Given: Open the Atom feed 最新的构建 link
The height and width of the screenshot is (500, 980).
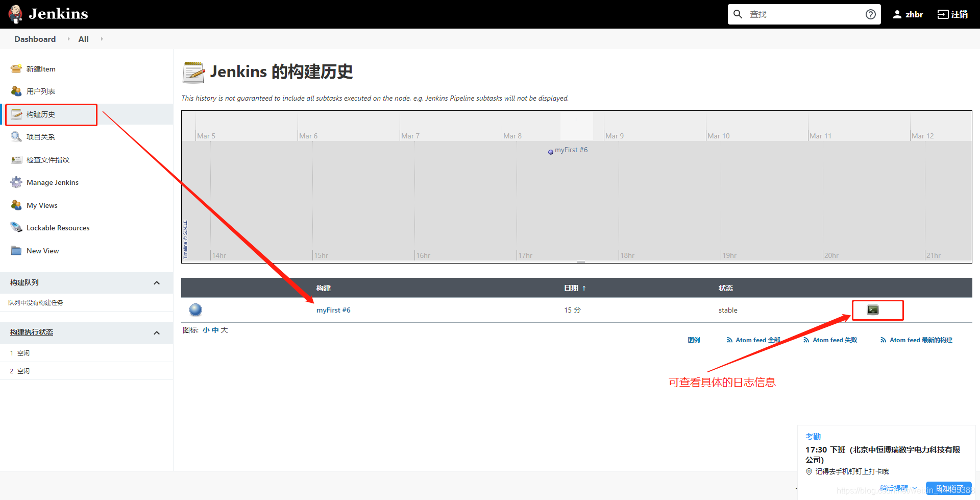Looking at the screenshot, I should (x=921, y=340).
